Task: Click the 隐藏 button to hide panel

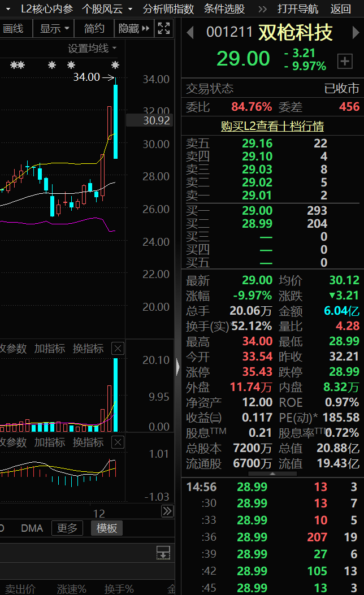Action: [x=133, y=28]
